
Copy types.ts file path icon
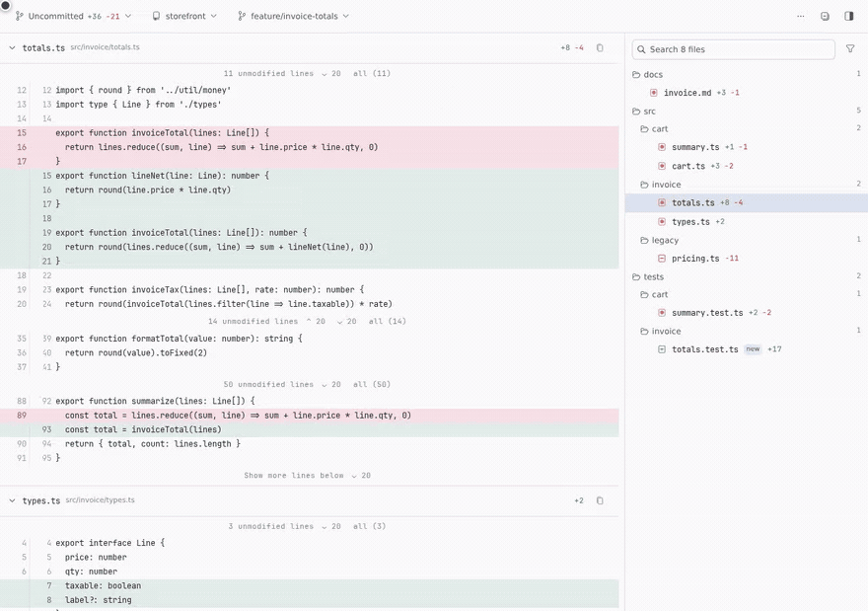pyautogui.click(x=600, y=500)
